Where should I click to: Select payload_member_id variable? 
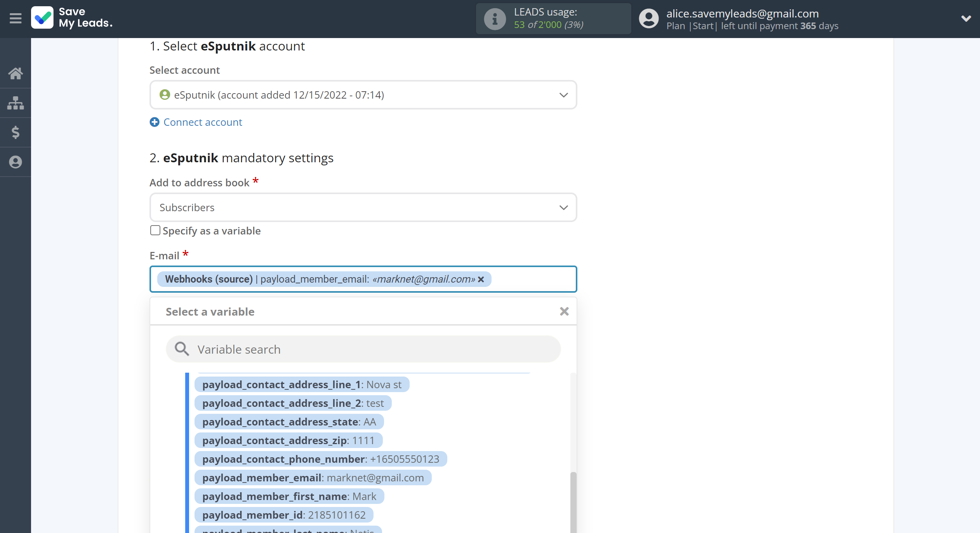tap(284, 515)
